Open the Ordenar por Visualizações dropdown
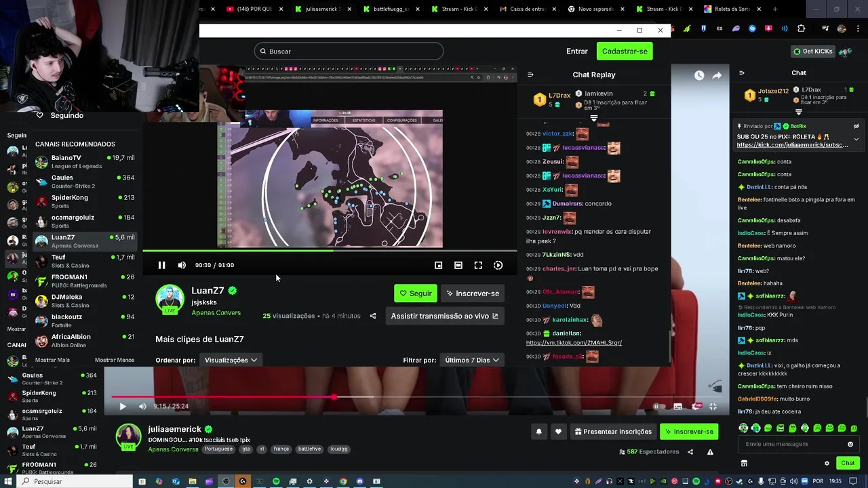This screenshot has height=488, width=868. click(231, 360)
